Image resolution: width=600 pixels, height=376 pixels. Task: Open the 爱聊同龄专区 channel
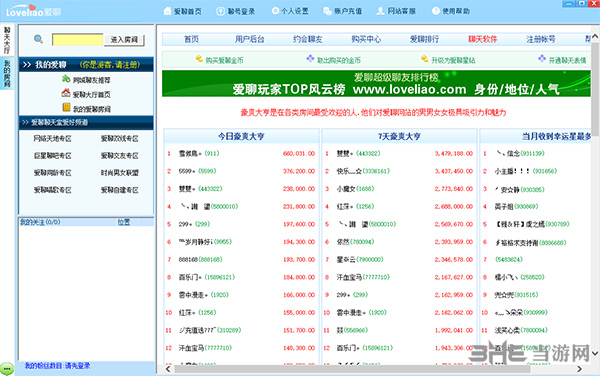pos(52,173)
